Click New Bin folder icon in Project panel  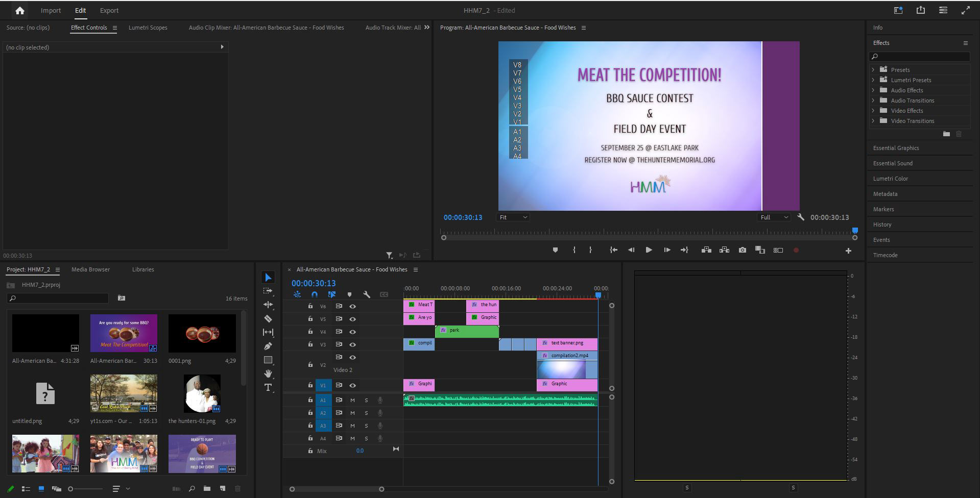pos(207,489)
